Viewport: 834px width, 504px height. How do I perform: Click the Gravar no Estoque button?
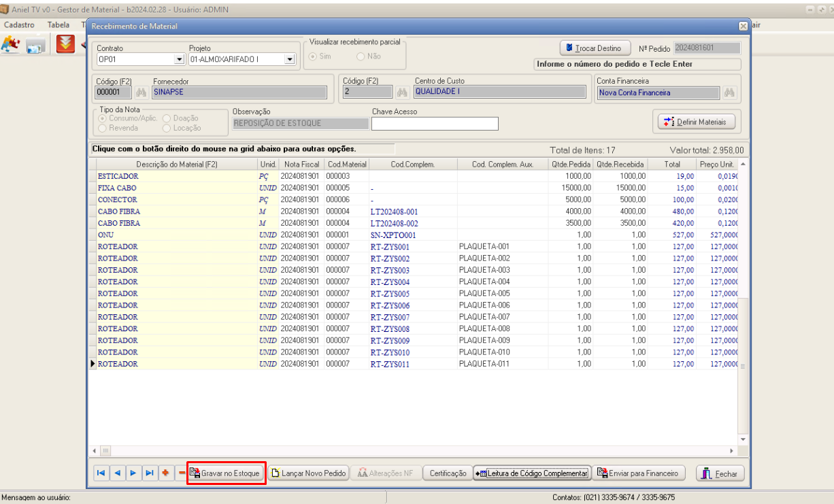click(x=226, y=473)
